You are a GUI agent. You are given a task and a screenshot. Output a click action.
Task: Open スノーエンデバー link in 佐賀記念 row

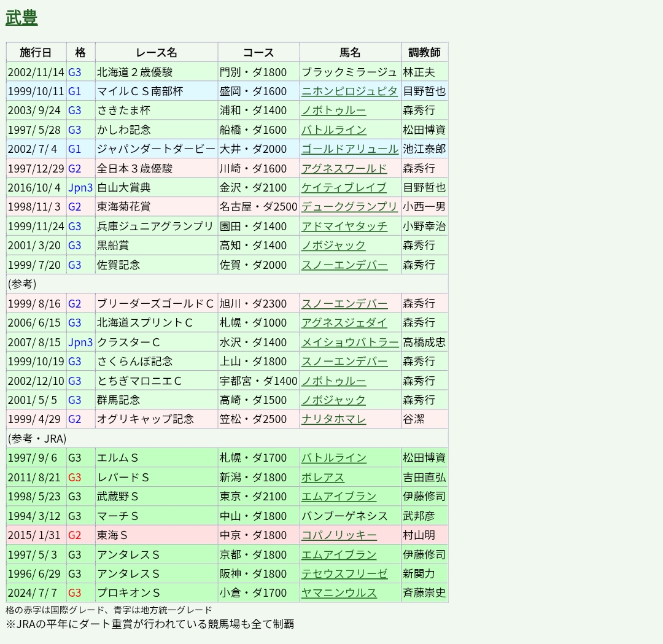click(x=344, y=265)
